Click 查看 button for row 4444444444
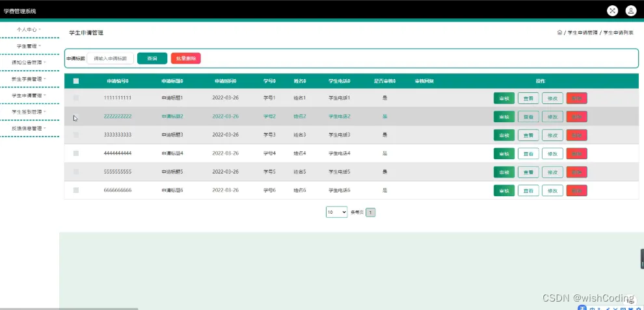The image size is (644, 310). (528, 153)
